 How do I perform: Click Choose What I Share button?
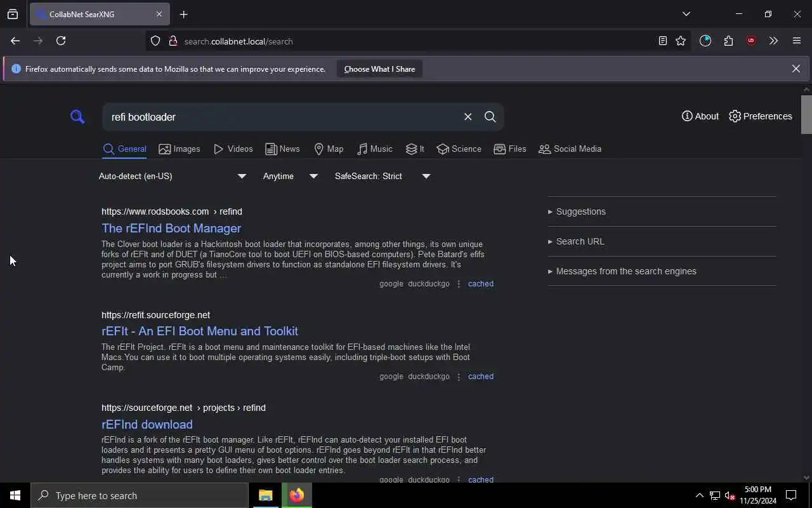pos(379,69)
